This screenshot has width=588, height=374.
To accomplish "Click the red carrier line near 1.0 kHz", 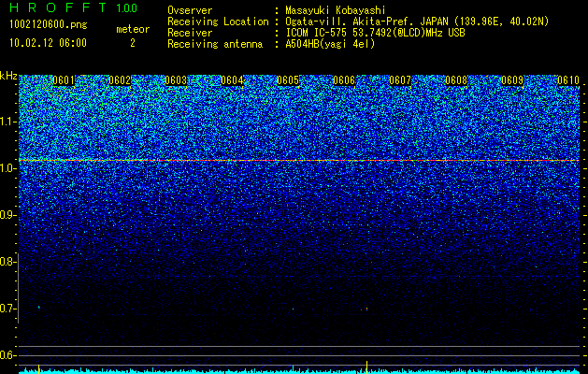I will pyautogui.click(x=299, y=161).
